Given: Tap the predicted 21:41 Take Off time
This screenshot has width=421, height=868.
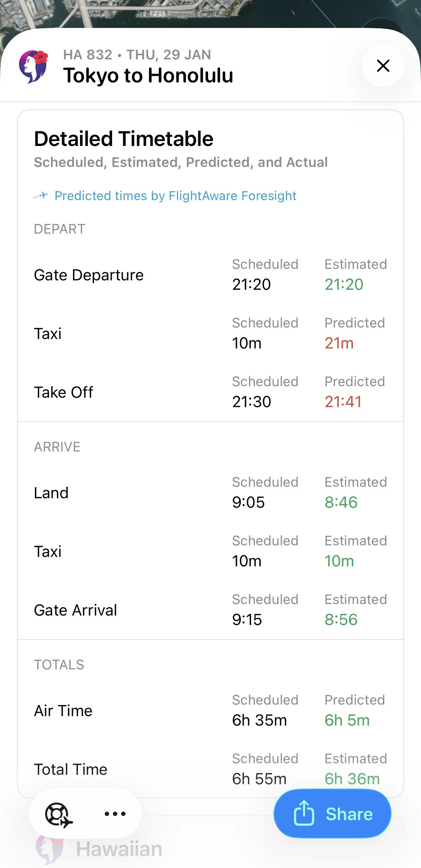Looking at the screenshot, I should (343, 402).
